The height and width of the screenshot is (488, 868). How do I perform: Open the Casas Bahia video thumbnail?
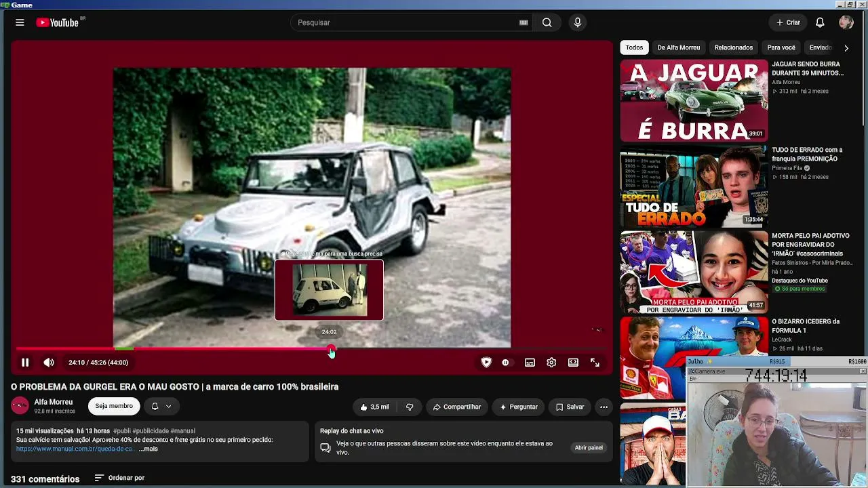pyautogui.click(x=653, y=445)
